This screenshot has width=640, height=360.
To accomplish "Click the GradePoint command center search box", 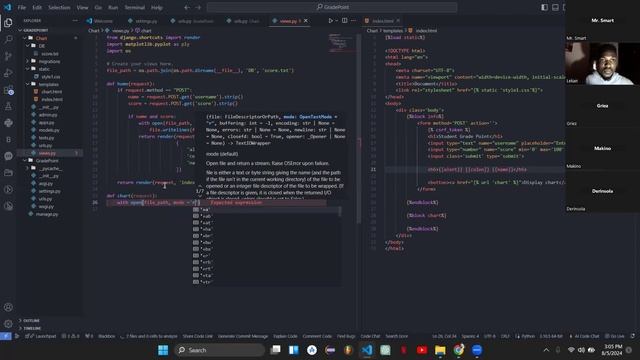I will [x=332, y=7].
